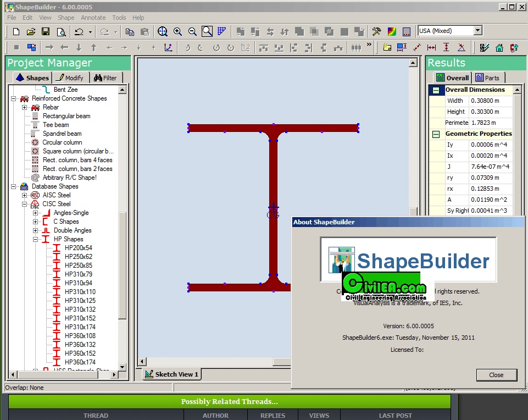Open the hammer tools icon
Screen dimensions: 528x420
376,32
